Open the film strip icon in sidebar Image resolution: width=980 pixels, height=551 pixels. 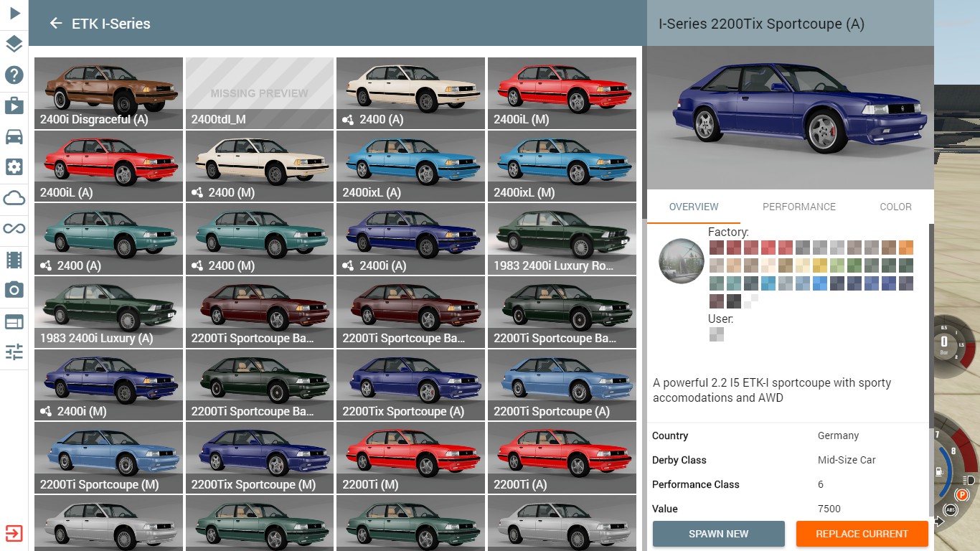14,260
